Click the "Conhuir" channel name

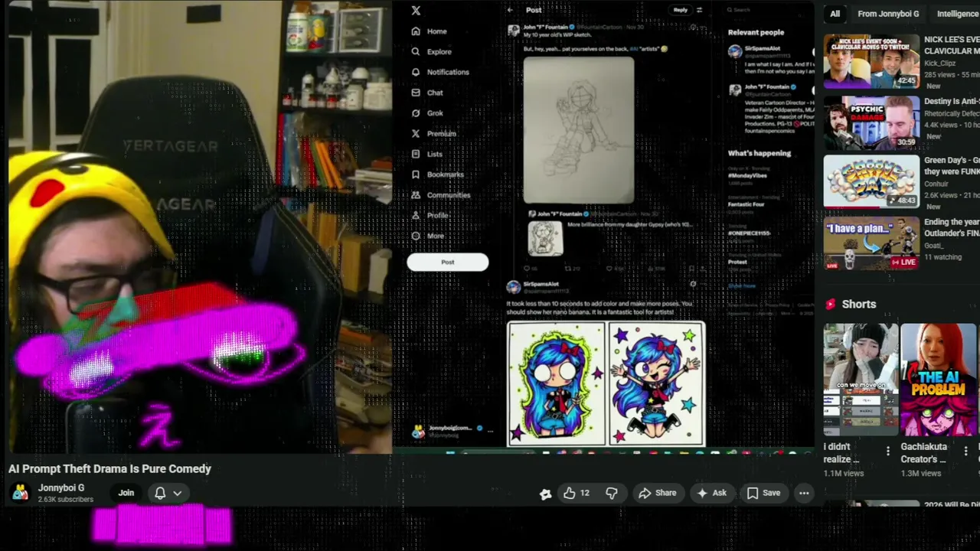pos(936,184)
